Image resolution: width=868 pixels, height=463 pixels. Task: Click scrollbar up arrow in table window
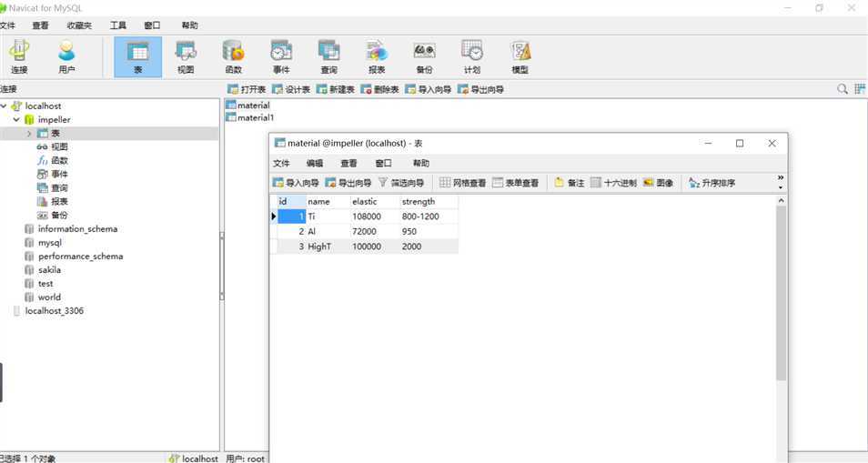point(781,200)
